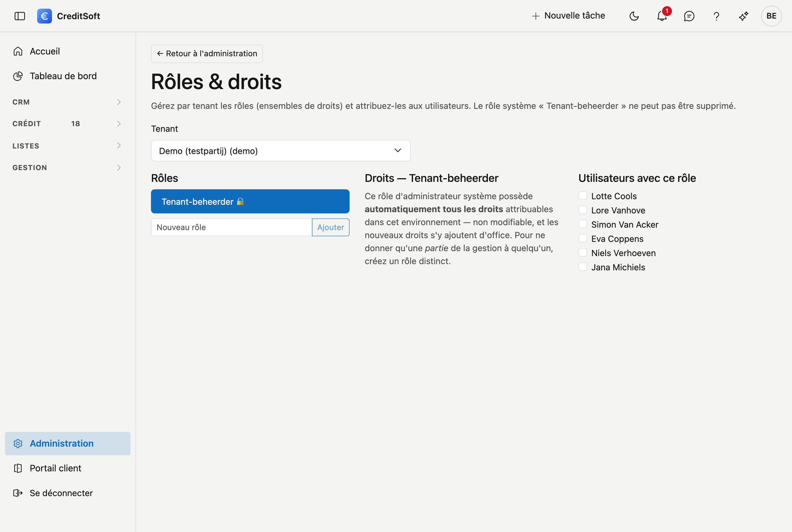Open the BE user avatar menu
The width and height of the screenshot is (792, 532).
coord(771,16)
